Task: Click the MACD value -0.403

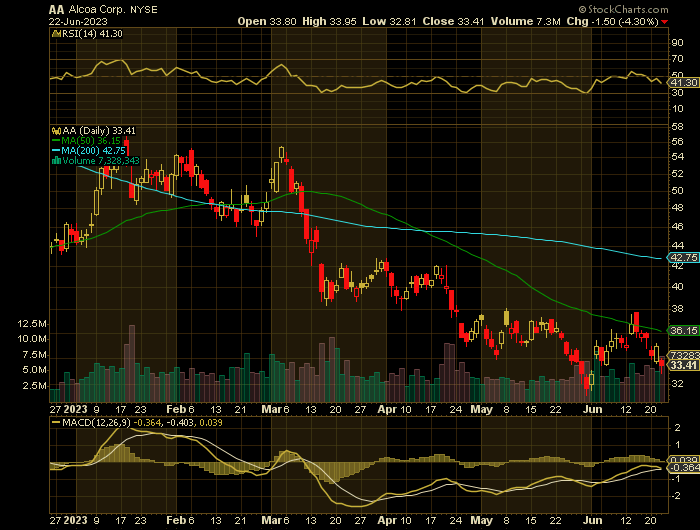Action: tap(180, 422)
